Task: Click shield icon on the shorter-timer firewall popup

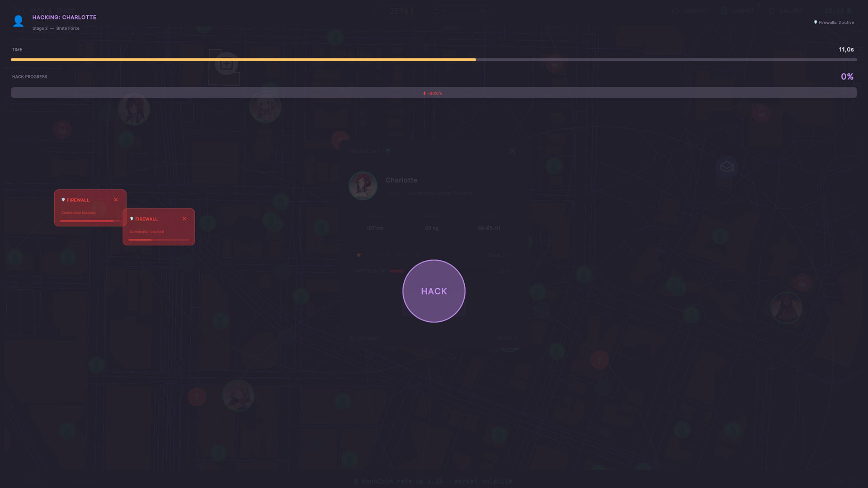Action: click(132, 219)
